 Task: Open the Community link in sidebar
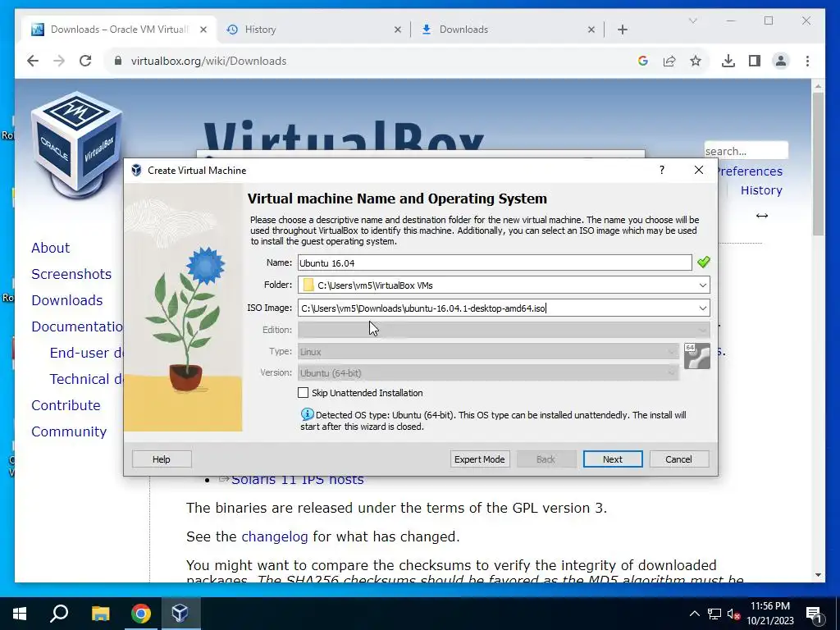tap(69, 431)
